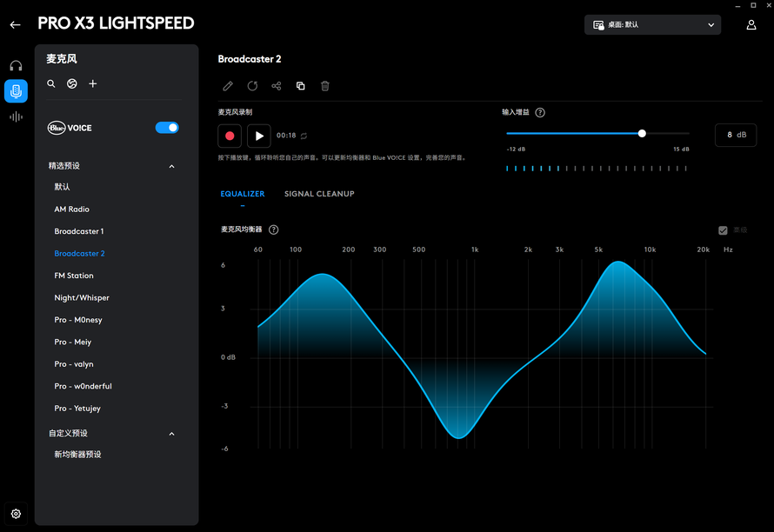Click the EQ curve low-frequency peak
The height and width of the screenshot is (532, 774).
click(x=322, y=275)
